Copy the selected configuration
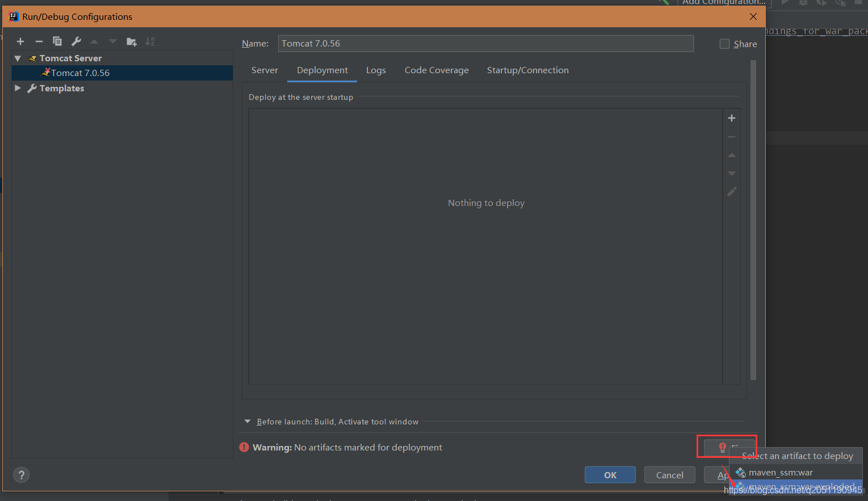 57,41
